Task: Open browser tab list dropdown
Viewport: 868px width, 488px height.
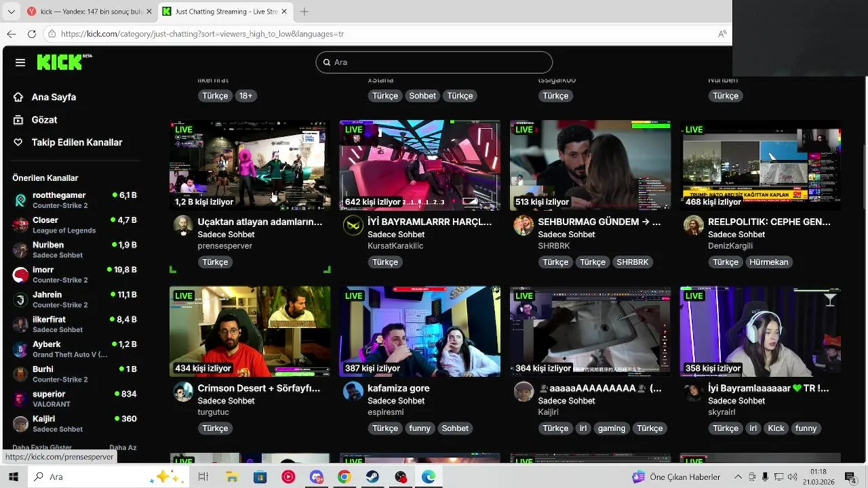Action: [x=11, y=12]
